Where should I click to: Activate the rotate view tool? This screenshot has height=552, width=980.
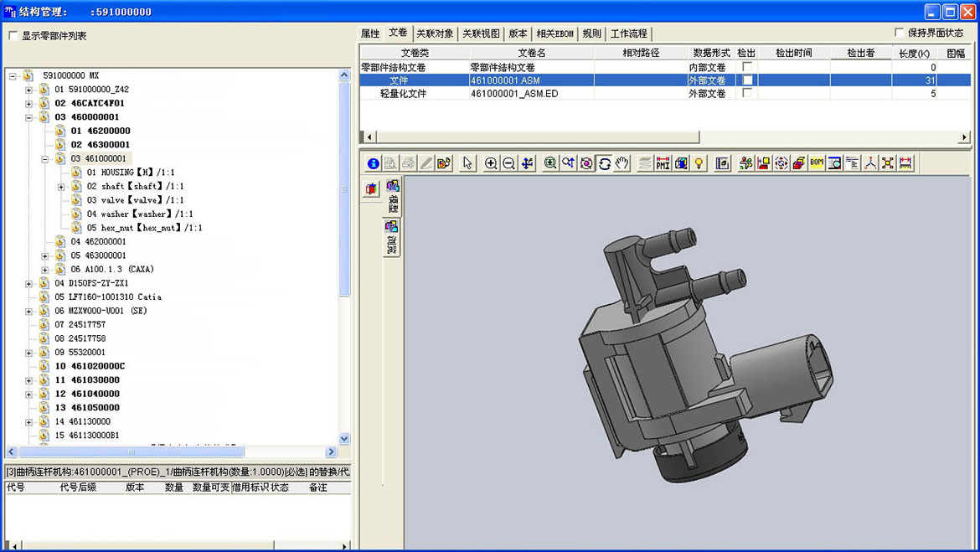604,163
